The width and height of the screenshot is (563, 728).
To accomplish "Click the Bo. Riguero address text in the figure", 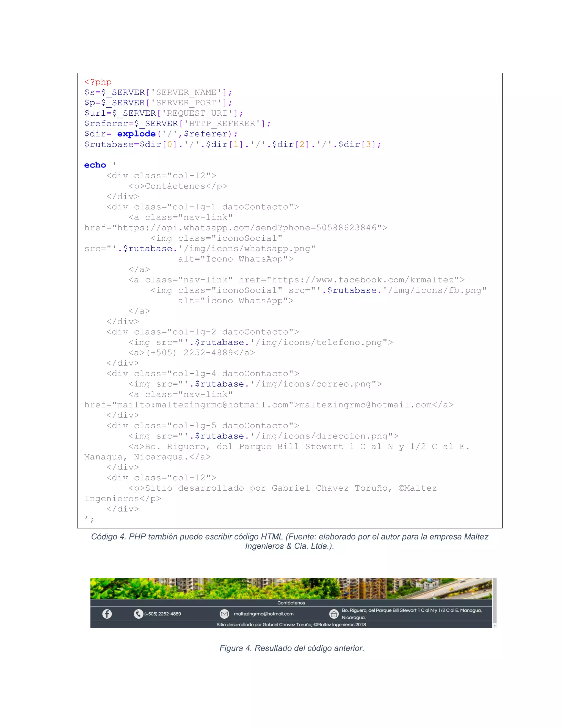I will coord(412,614).
